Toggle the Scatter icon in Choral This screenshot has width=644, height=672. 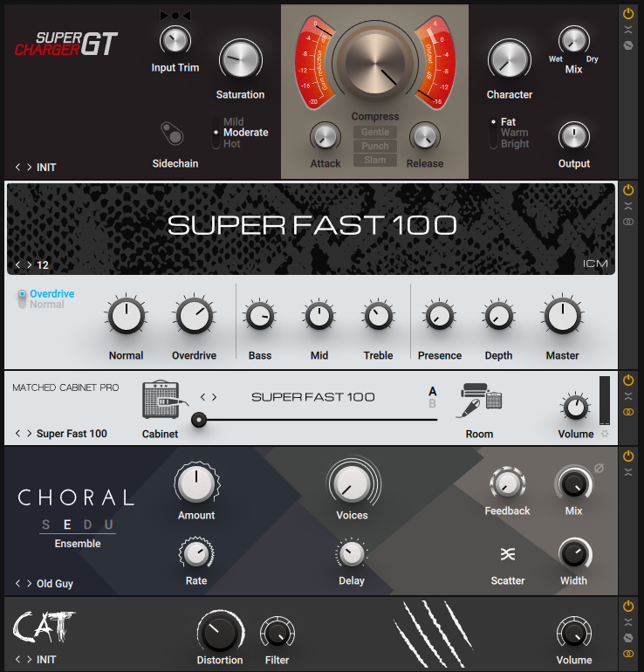click(508, 554)
